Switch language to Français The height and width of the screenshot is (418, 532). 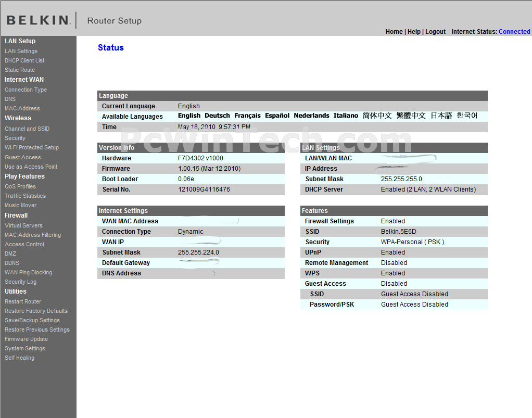tap(247, 116)
